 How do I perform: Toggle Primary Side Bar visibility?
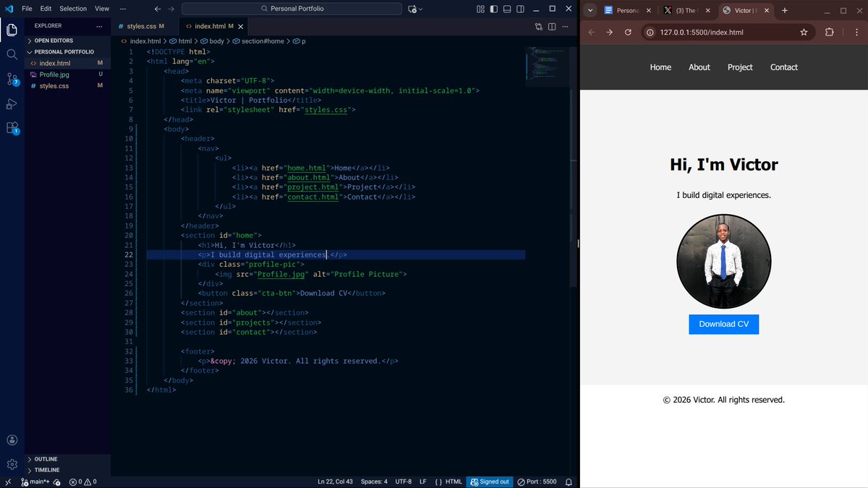pos(494,9)
